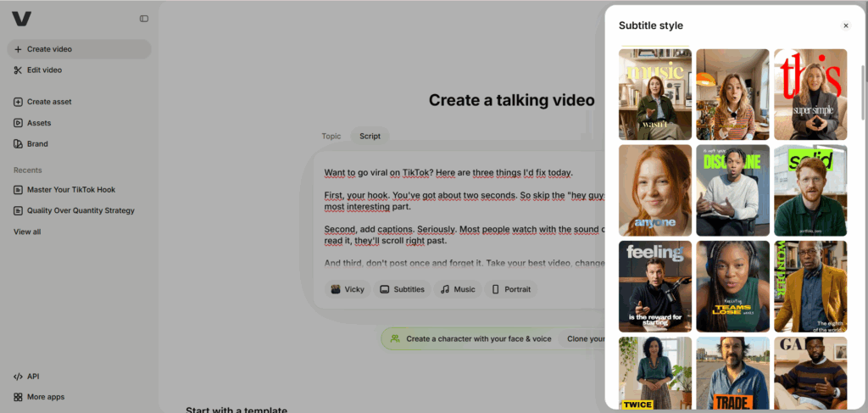Click the 'Create a talking video' heading
The width and height of the screenshot is (868, 413).
[511, 100]
